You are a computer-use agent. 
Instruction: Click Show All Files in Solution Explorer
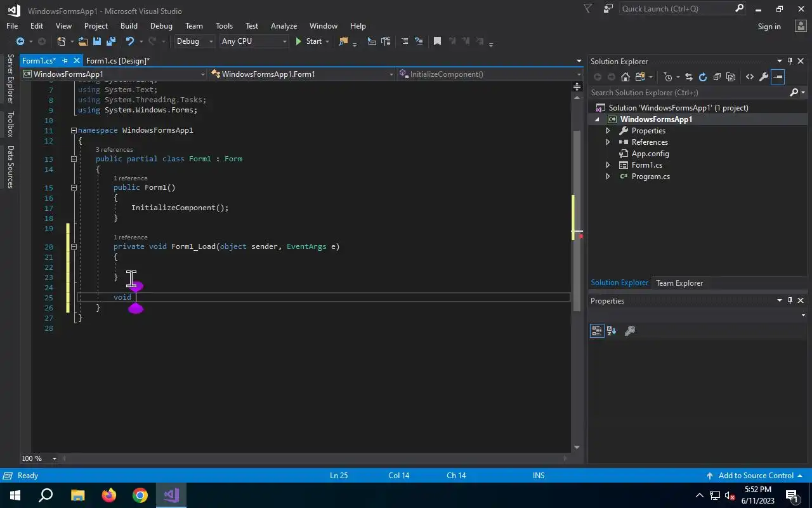[731, 77]
